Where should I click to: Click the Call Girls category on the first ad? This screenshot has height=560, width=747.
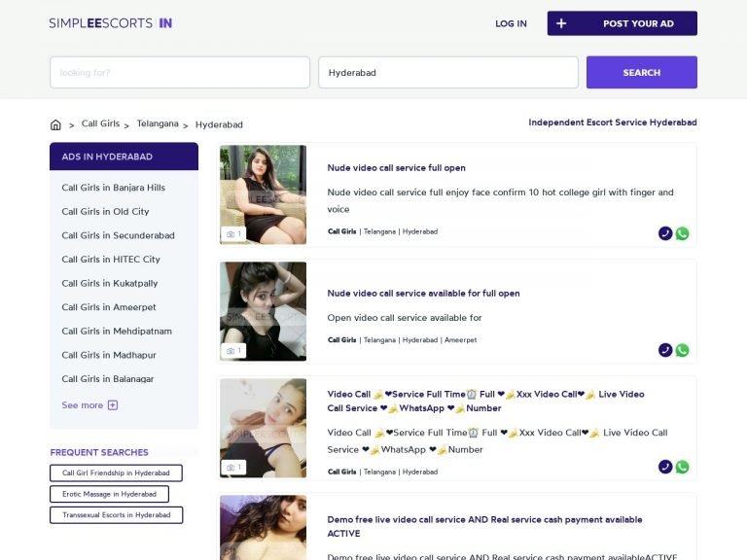[x=342, y=231]
